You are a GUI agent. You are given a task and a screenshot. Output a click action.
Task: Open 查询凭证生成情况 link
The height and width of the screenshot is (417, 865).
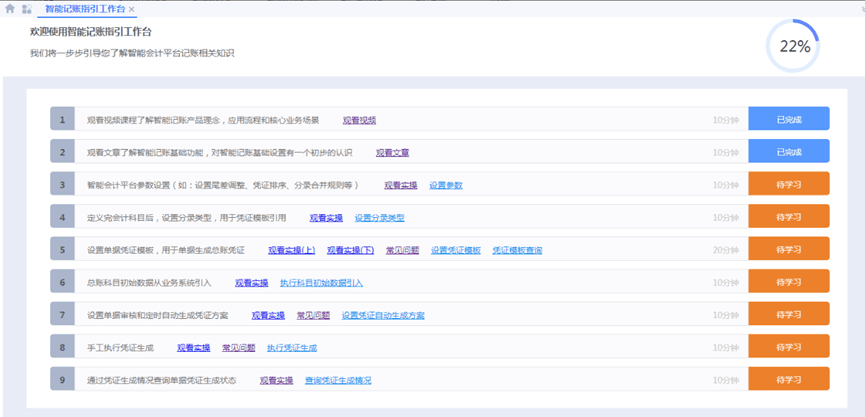tap(338, 381)
